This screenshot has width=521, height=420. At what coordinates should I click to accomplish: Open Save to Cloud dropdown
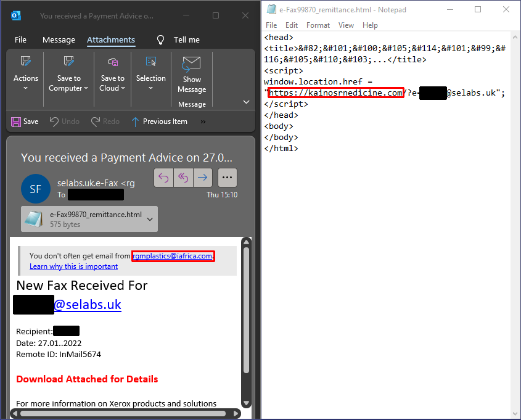tap(112, 74)
